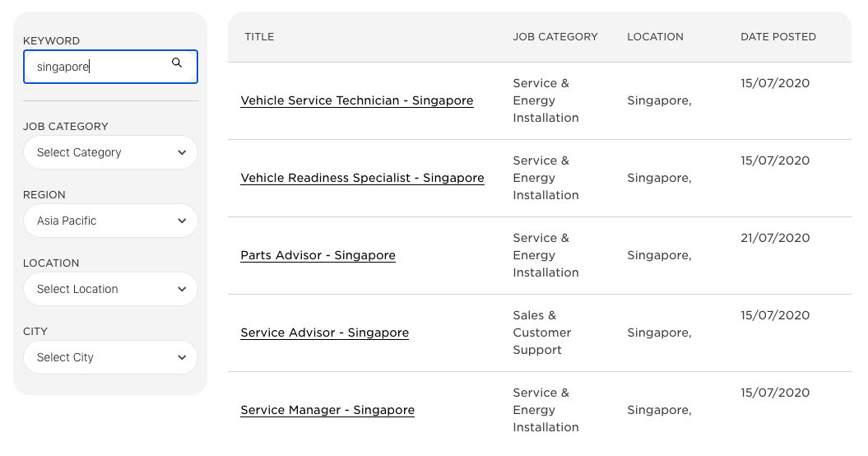Click the chevron arrow in Job Category selector
This screenshot has width=868, height=456.
182,152
